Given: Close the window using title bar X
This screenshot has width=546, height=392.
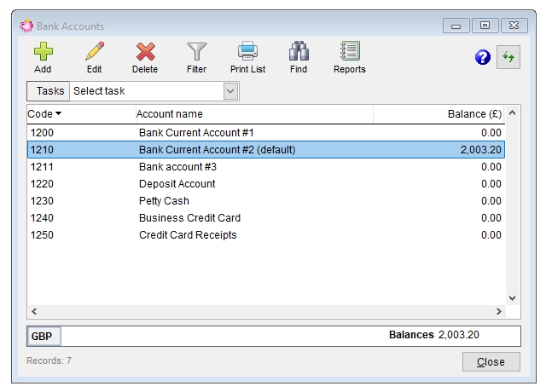Looking at the screenshot, I should (x=514, y=26).
